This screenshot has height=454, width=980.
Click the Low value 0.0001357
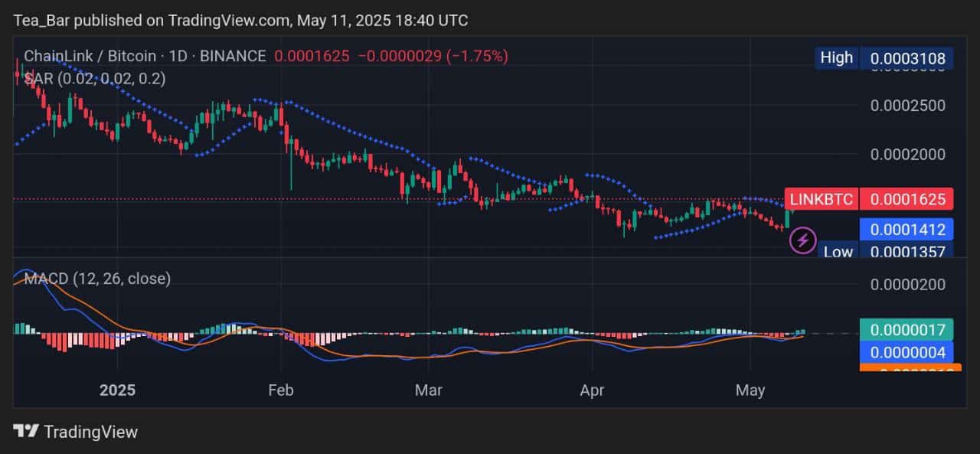coord(906,251)
